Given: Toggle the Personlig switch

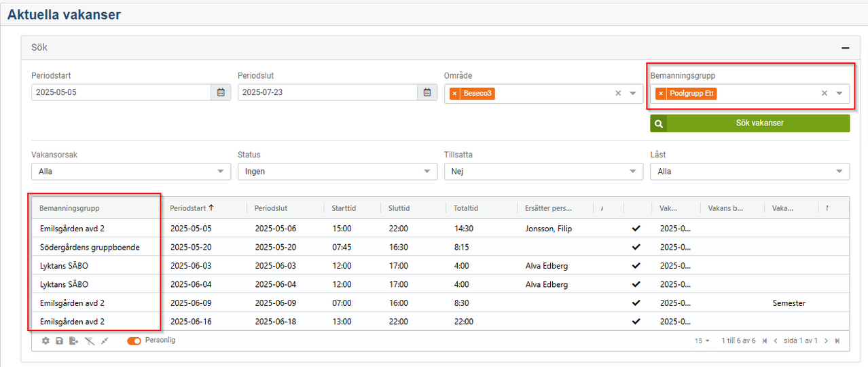Looking at the screenshot, I should 134,341.
